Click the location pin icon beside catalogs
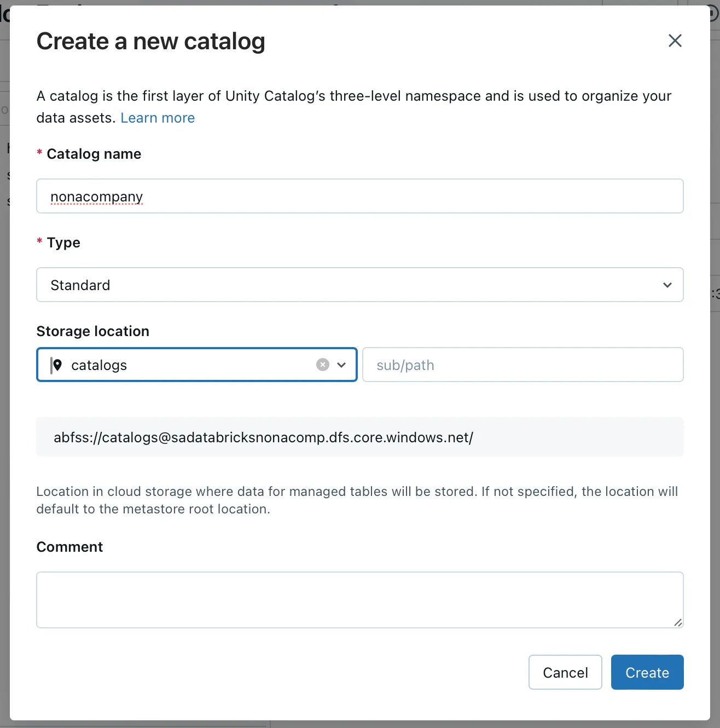Viewport: 720px width, 728px height. click(x=57, y=365)
